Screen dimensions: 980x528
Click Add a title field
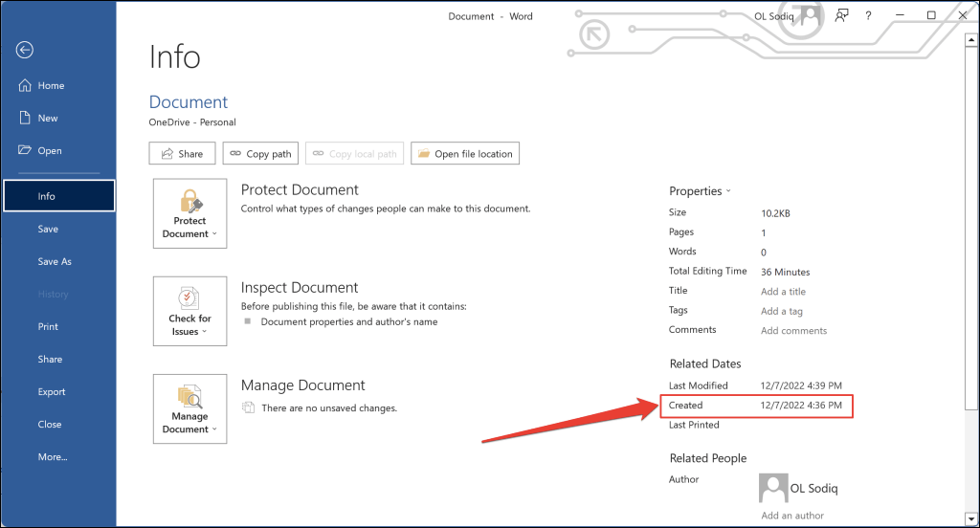click(783, 292)
